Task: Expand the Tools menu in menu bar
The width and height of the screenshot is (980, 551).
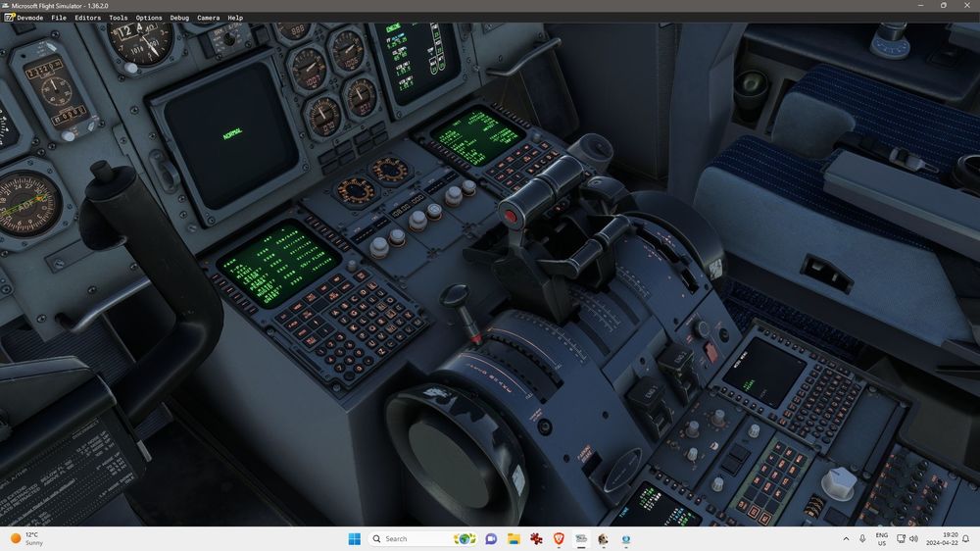Action: point(118,18)
